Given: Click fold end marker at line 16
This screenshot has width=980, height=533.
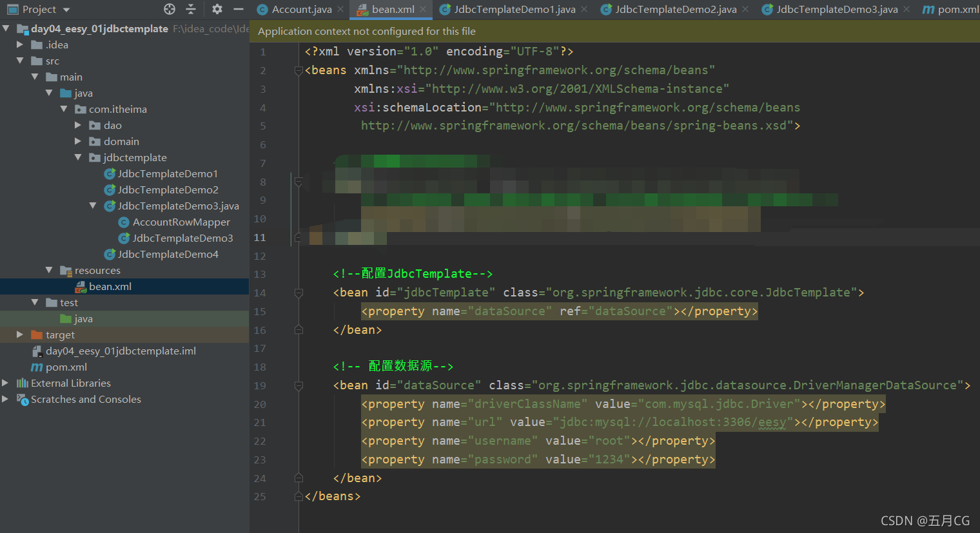Looking at the screenshot, I should click(299, 330).
